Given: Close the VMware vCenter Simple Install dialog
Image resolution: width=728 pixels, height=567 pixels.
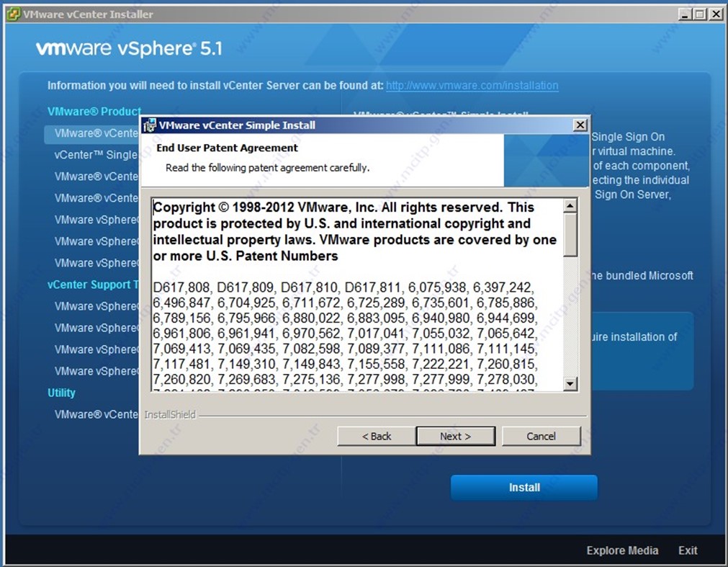Looking at the screenshot, I should tap(580, 125).
